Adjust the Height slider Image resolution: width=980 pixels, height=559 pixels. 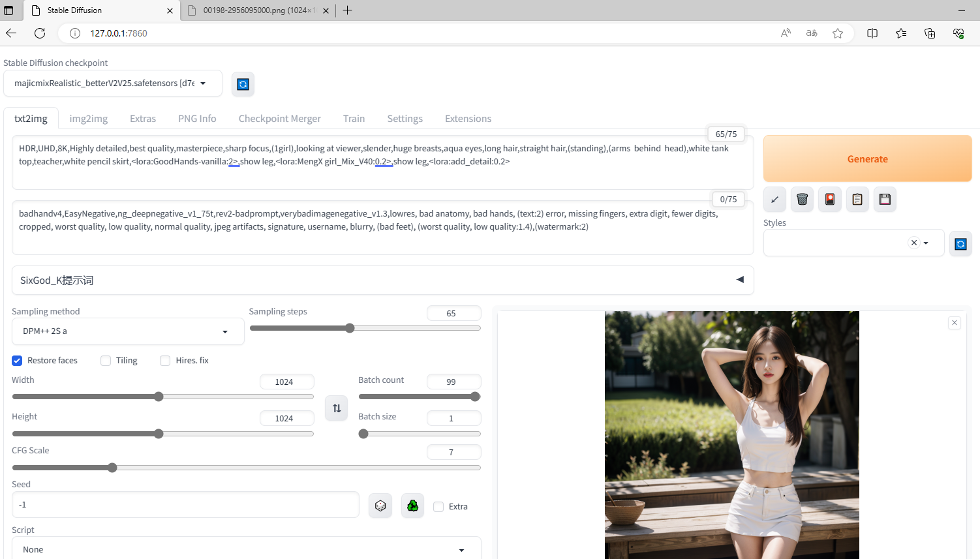tap(163, 434)
